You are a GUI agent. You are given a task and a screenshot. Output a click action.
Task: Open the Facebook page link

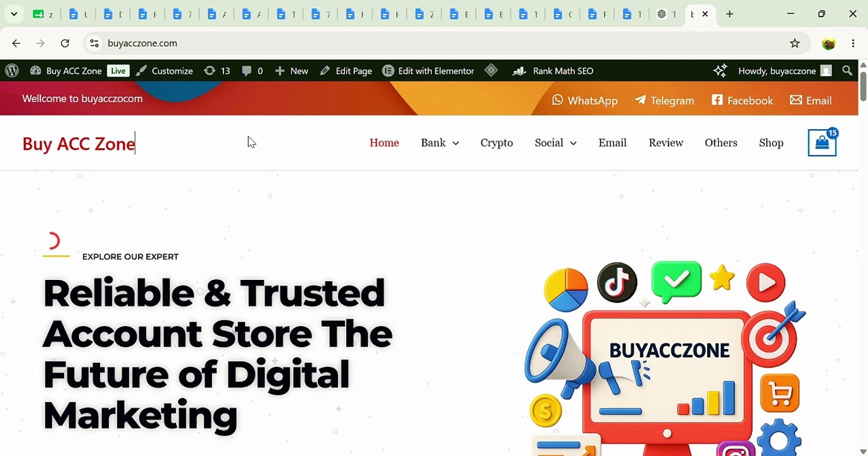[x=743, y=100]
